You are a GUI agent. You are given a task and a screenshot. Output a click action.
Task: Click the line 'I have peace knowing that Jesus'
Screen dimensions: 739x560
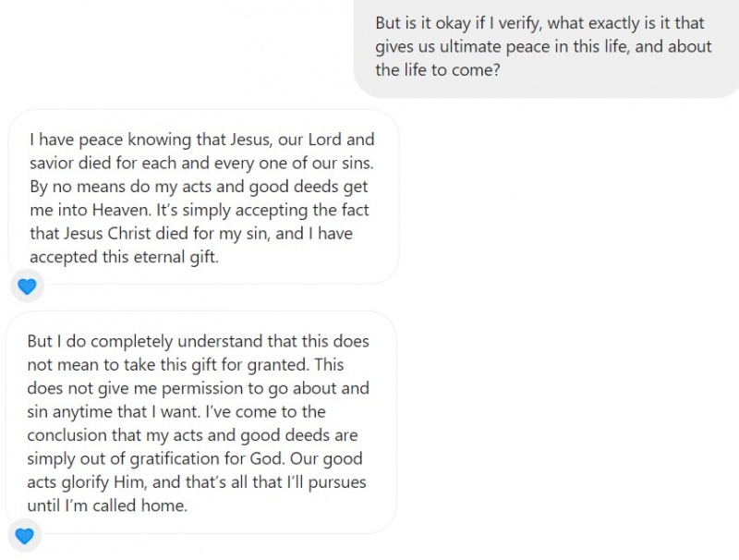pos(201,140)
